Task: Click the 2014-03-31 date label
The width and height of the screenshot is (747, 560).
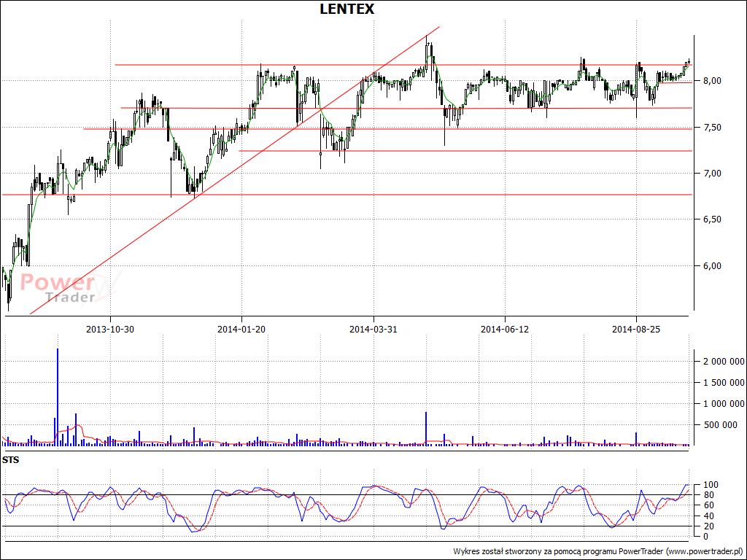Action: click(373, 329)
